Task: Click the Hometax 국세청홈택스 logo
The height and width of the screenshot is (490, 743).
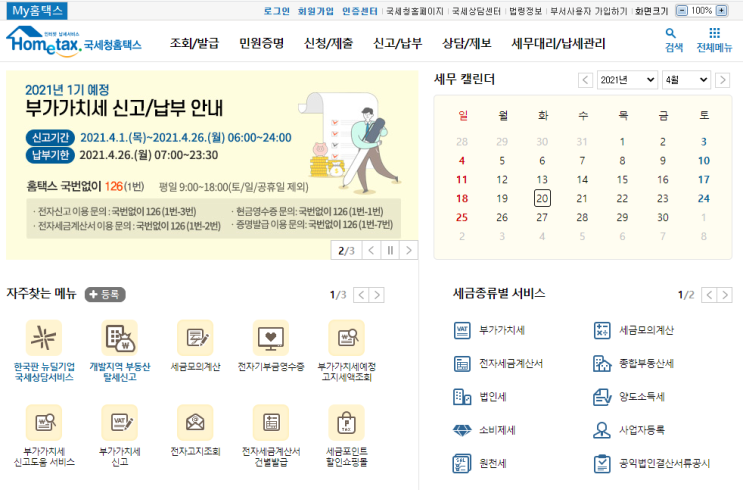Action: coord(73,42)
